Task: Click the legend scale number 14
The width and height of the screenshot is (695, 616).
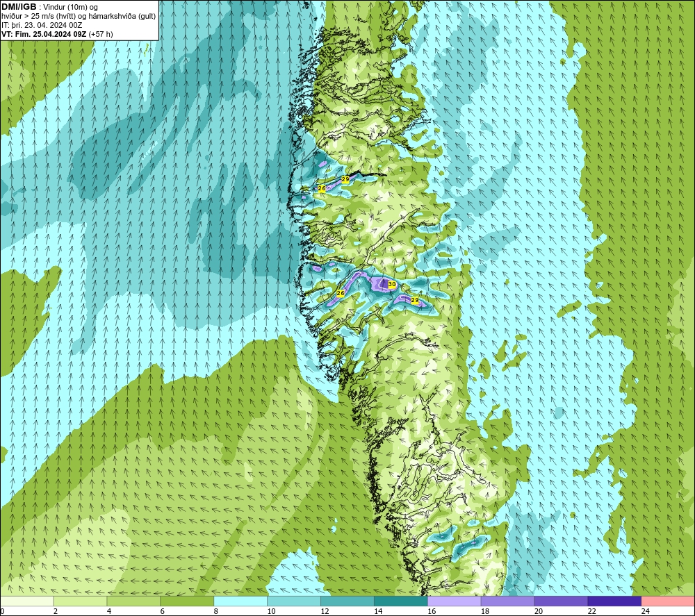Action: point(378,611)
